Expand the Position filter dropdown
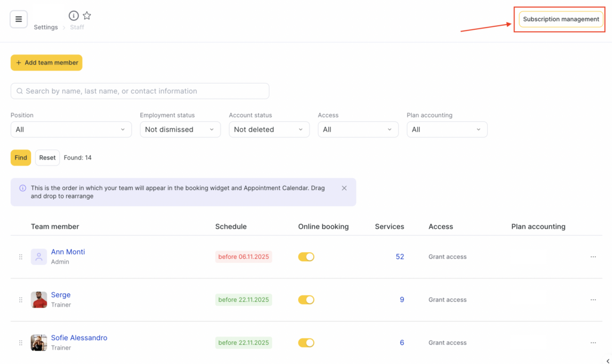 tap(71, 130)
